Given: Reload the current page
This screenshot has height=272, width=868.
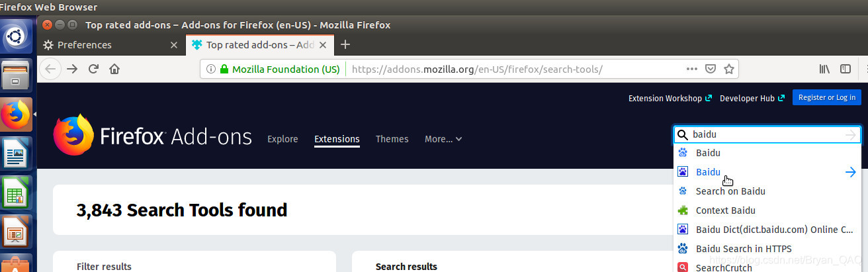Looking at the screenshot, I should [94, 69].
